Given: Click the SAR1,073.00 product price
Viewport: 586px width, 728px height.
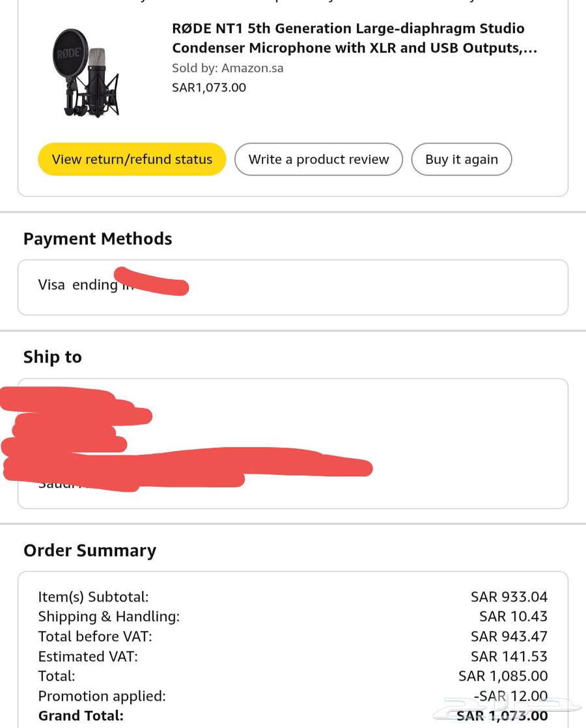Looking at the screenshot, I should tap(209, 87).
